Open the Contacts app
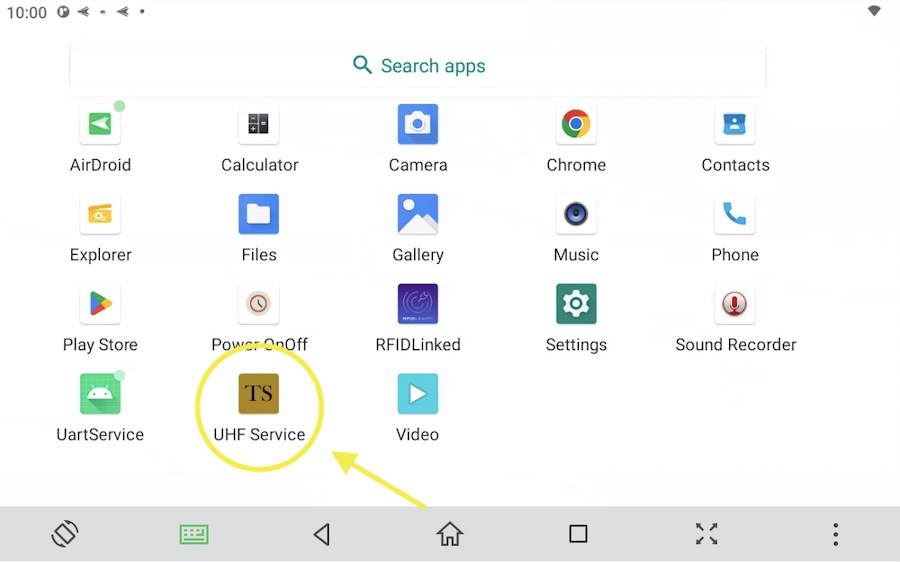The image size is (900, 562). pyautogui.click(x=735, y=124)
